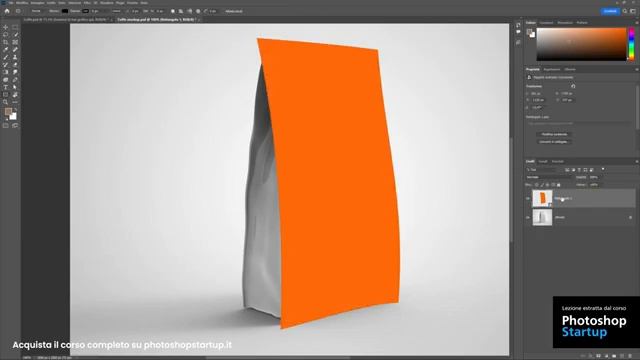The width and height of the screenshot is (640, 360).
Task: Switch to the Tracciati tab
Action: tap(558, 162)
